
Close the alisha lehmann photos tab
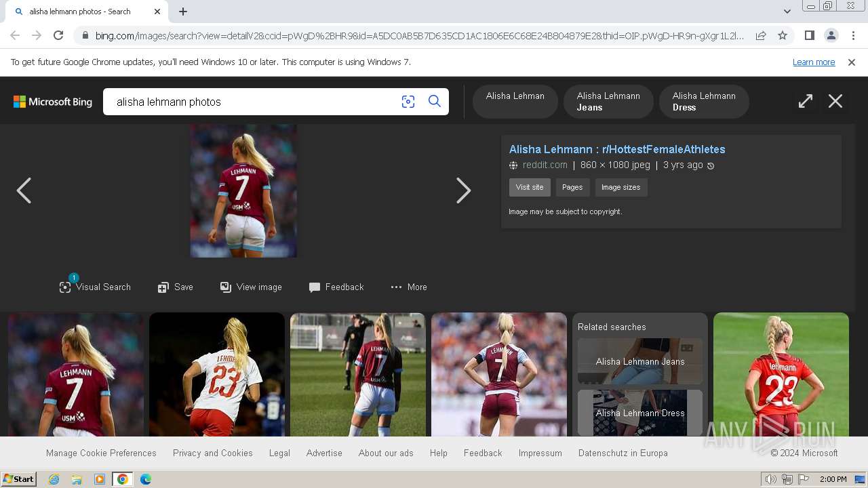157,12
